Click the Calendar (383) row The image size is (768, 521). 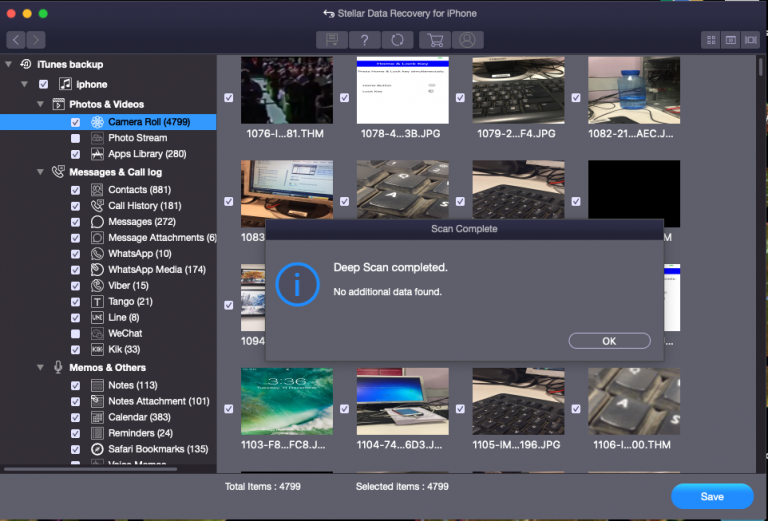click(108, 417)
